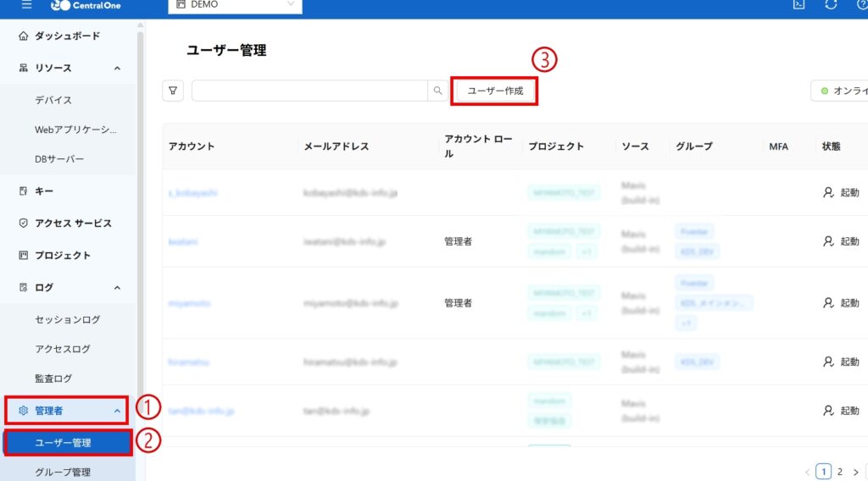Image resolution: width=868 pixels, height=481 pixels.
Task: Click the user search input field
Action: click(309, 91)
